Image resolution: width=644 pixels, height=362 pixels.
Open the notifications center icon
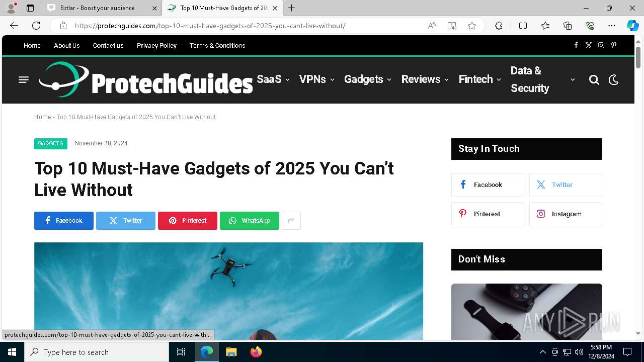[x=627, y=352]
